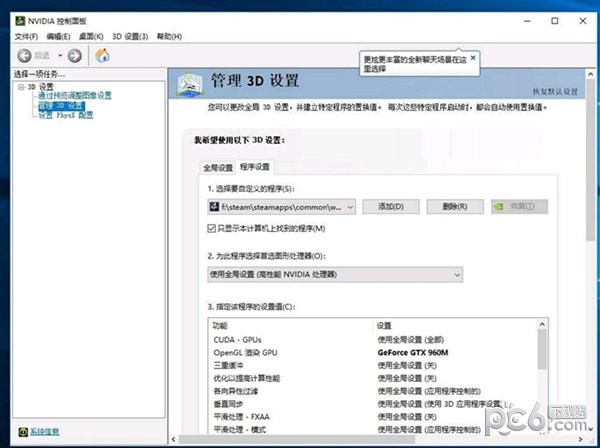This screenshot has width=600, height=448.
Task: Select 通过预览调整图像设置 tree item
Action: pos(75,95)
